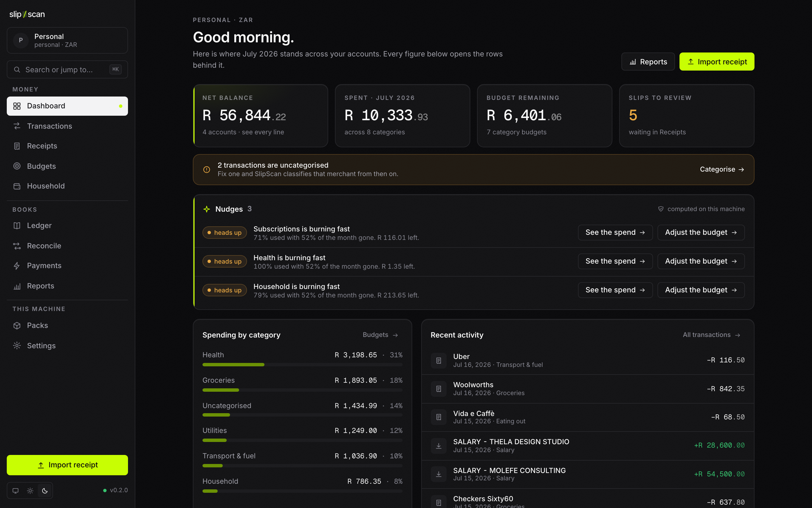Click heads up badge on Subscriptions nudge
Image resolution: width=812 pixels, height=508 pixels.
click(x=224, y=233)
